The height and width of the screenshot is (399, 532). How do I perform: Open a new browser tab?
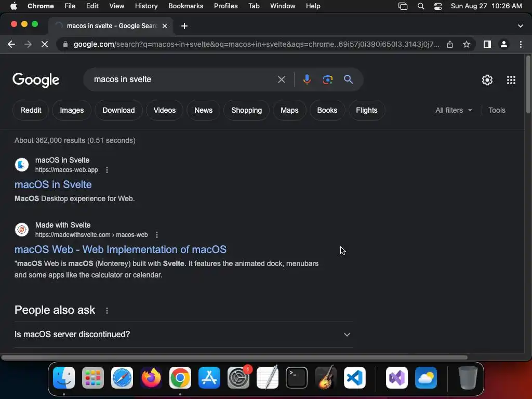point(184,26)
